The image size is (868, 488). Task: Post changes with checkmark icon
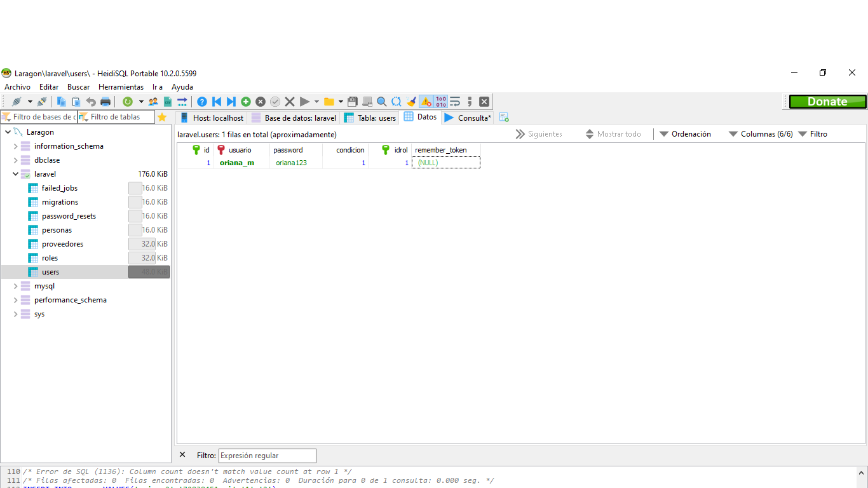point(275,102)
